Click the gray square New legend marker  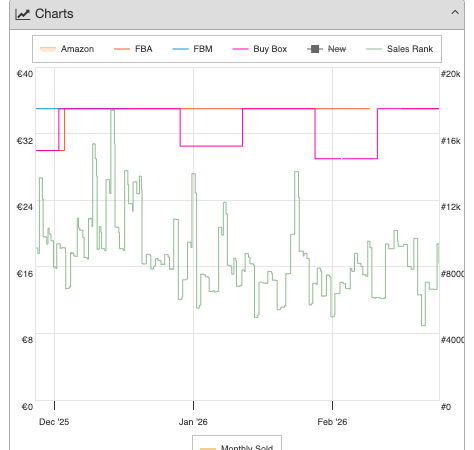tap(315, 49)
